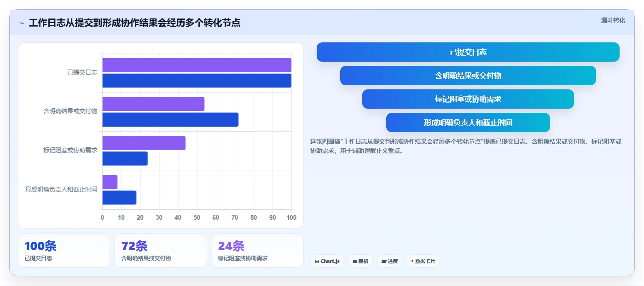Click the 漏斗转化 tag in the header
The image size is (644, 286).
613,20
